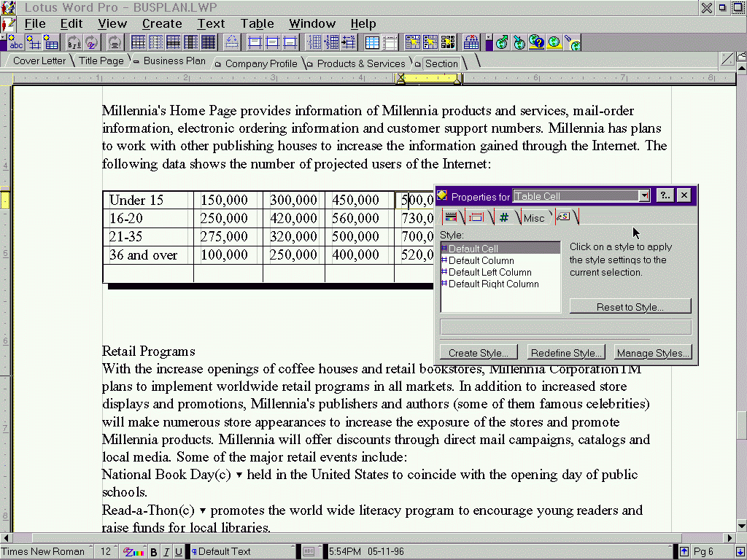Click the second cell selection arrow icon
The image size is (747, 560).
point(430,43)
